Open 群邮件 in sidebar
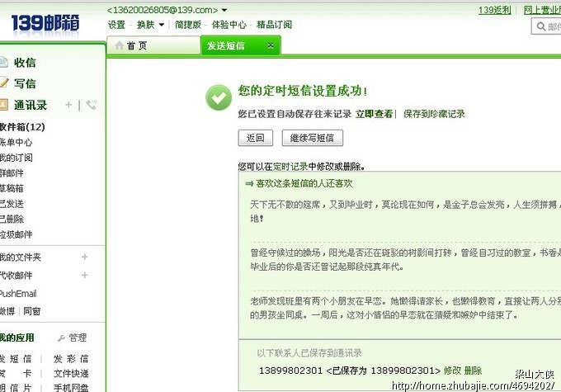Image resolution: width=561 pixels, height=392 pixels. click(x=12, y=173)
